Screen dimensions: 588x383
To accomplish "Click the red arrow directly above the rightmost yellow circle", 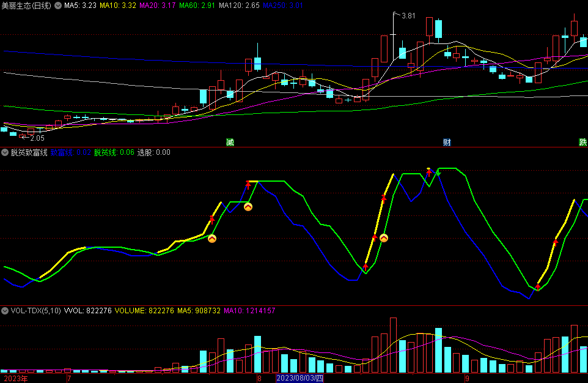I will (x=384, y=198).
